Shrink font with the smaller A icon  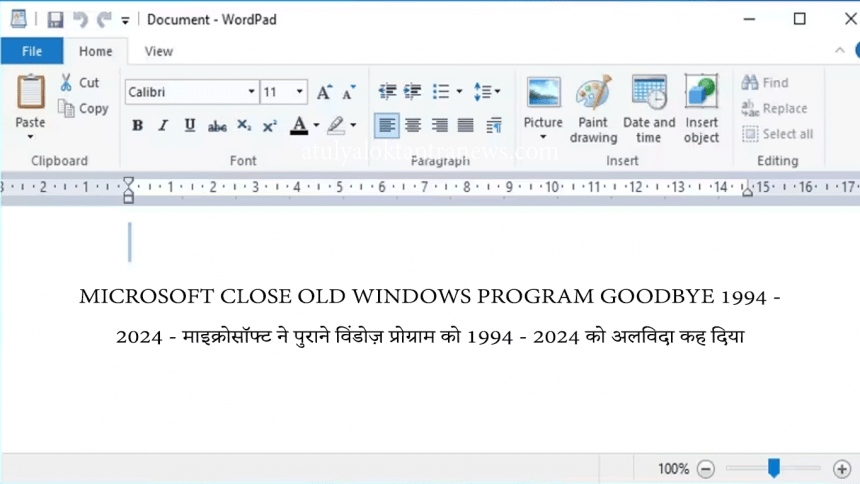click(348, 92)
